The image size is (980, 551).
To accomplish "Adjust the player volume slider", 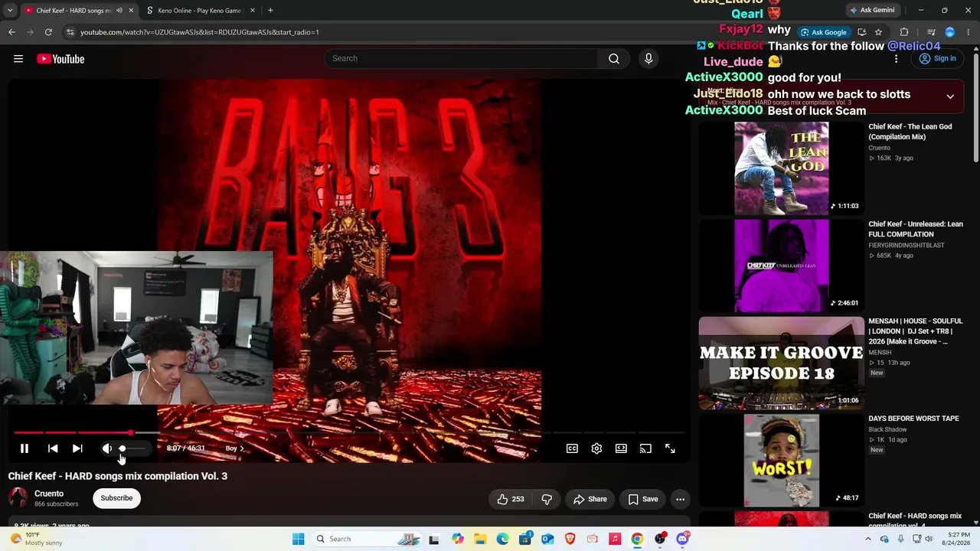I will (131, 448).
